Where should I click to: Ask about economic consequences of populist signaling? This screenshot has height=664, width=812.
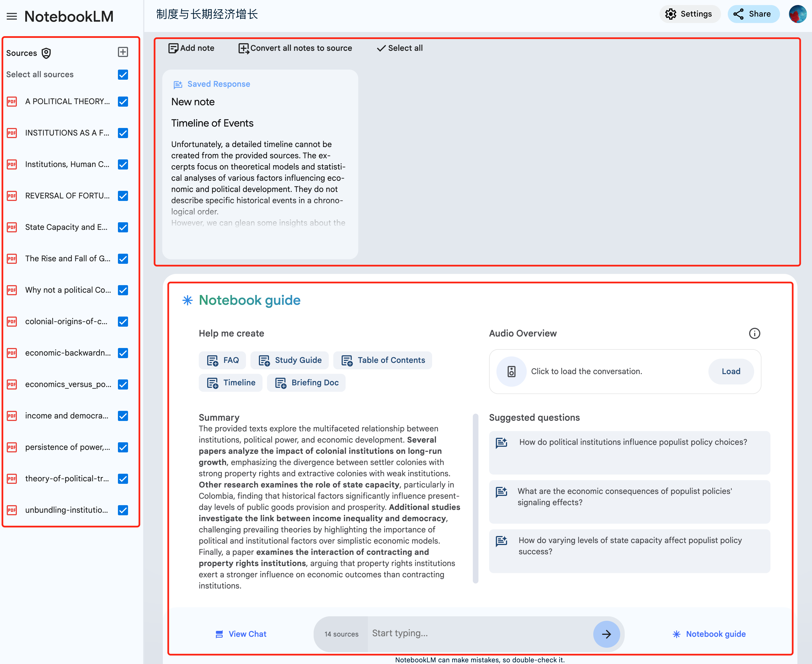coord(629,502)
